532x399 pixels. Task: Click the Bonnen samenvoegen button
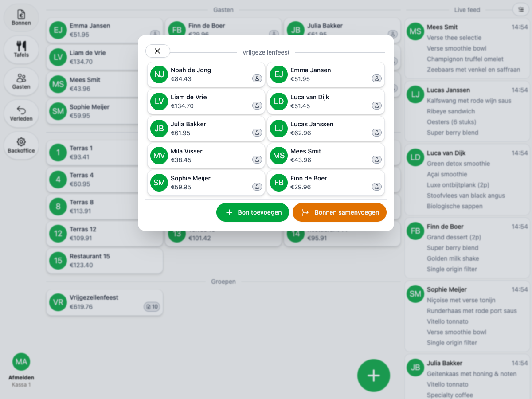click(340, 212)
